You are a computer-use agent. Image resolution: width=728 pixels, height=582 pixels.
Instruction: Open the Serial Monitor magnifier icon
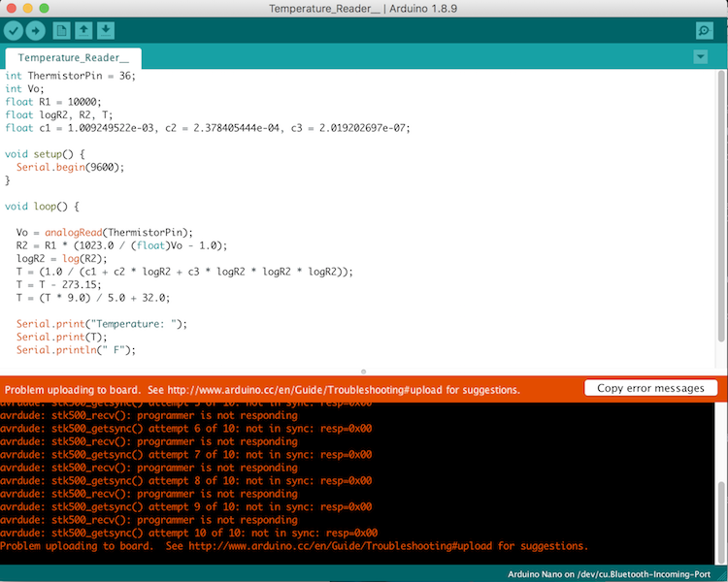pyautogui.click(x=705, y=31)
